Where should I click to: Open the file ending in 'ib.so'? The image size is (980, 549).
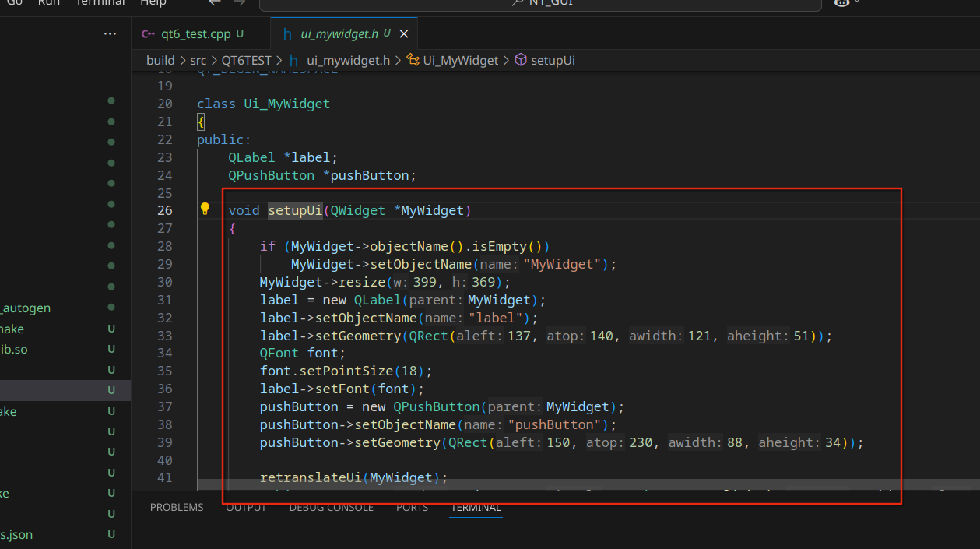tap(13, 349)
